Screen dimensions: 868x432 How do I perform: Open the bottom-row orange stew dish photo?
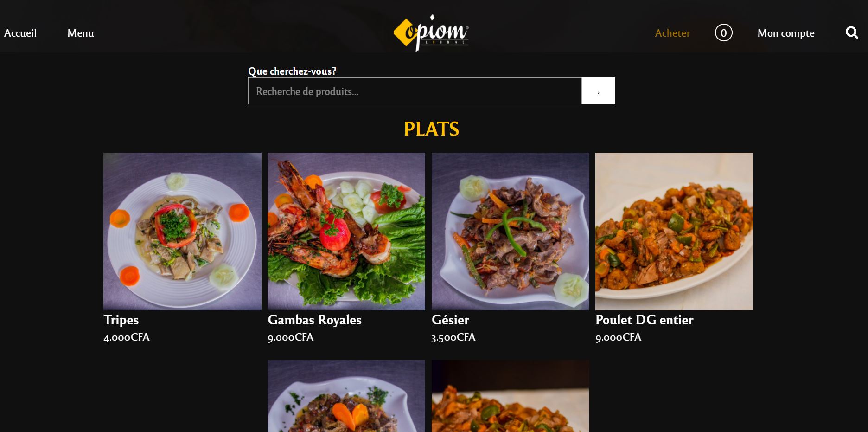coord(511,396)
